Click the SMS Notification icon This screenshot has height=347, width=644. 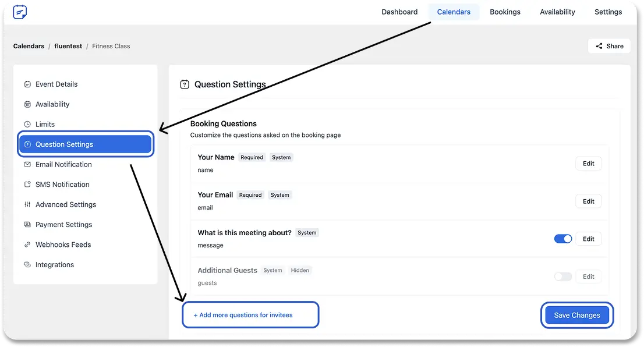(x=27, y=185)
